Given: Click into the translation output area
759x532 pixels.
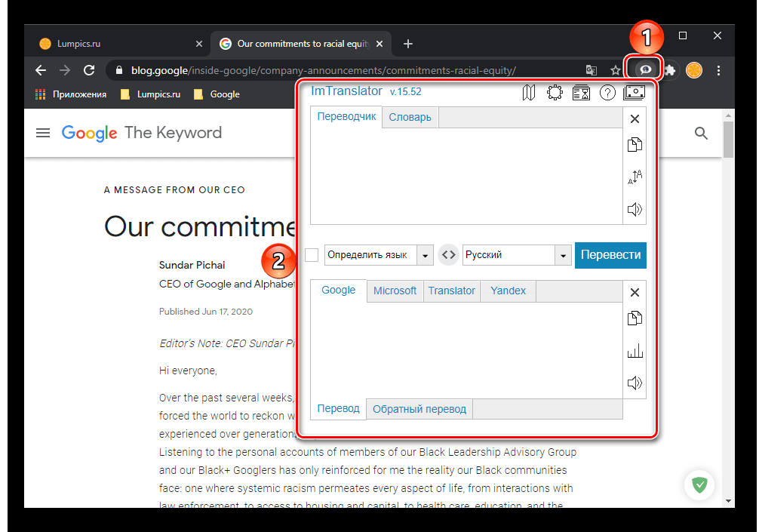Looking at the screenshot, I should click(x=466, y=350).
